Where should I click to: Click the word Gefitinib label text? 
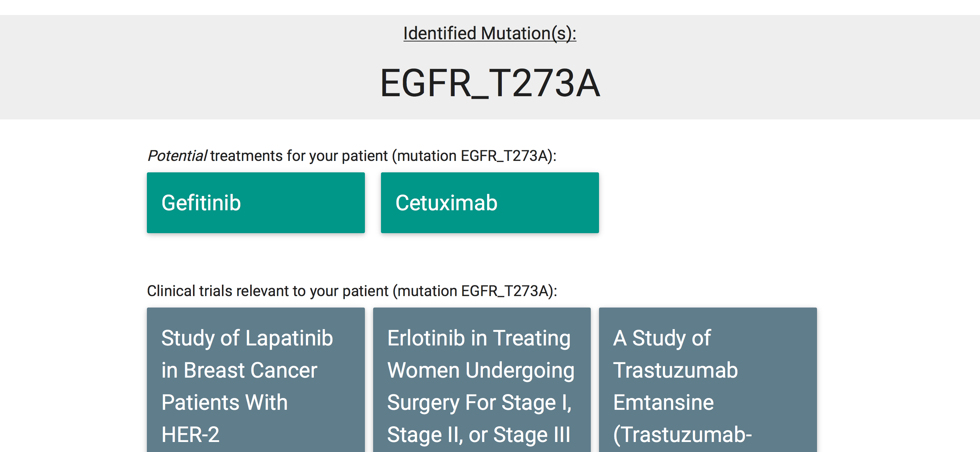(x=201, y=203)
